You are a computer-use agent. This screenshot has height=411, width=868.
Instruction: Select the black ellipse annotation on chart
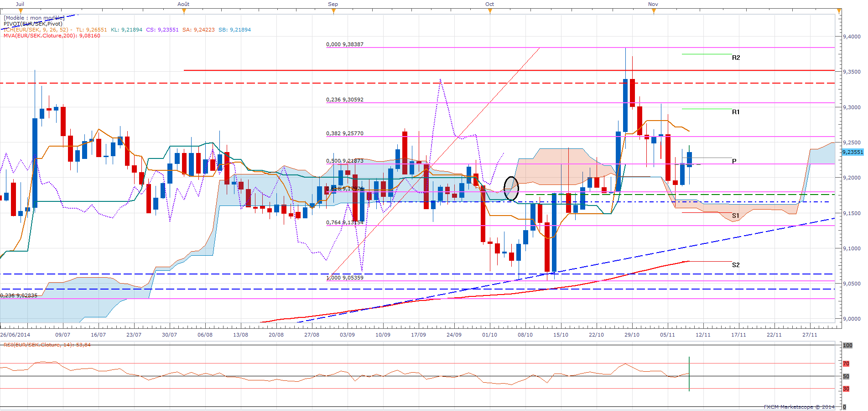[511, 188]
